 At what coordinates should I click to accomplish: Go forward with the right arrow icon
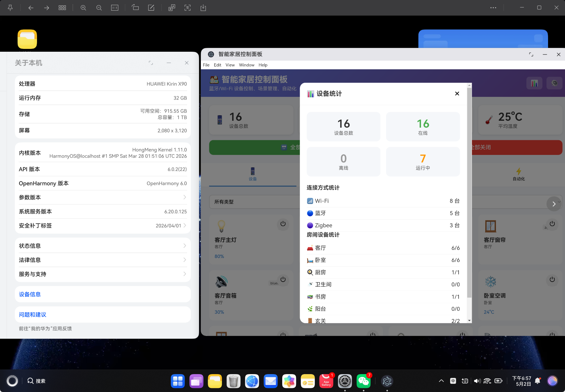[46, 8]
